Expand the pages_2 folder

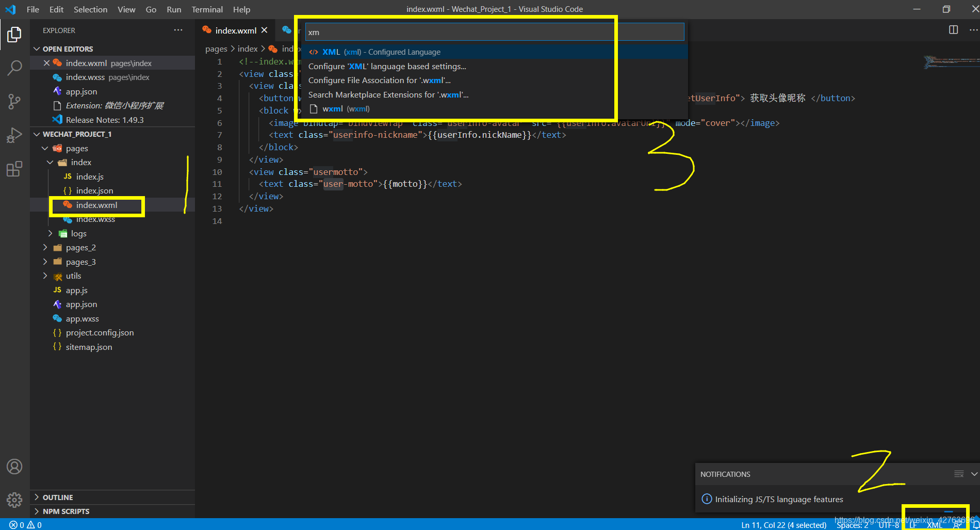(45, 248)
